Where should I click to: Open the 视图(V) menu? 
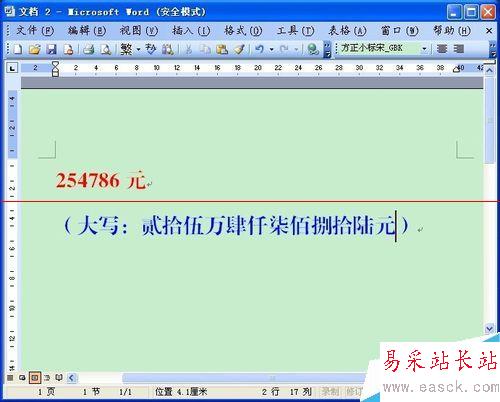[139, 31]
